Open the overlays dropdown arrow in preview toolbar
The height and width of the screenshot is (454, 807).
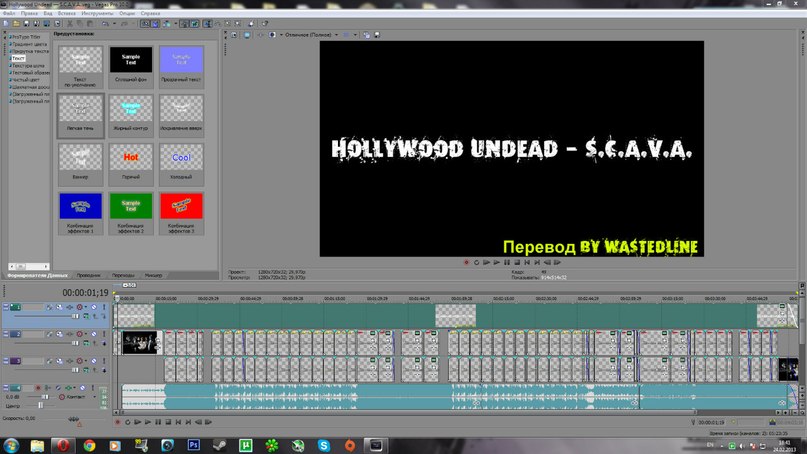click(x=356, y=35)
